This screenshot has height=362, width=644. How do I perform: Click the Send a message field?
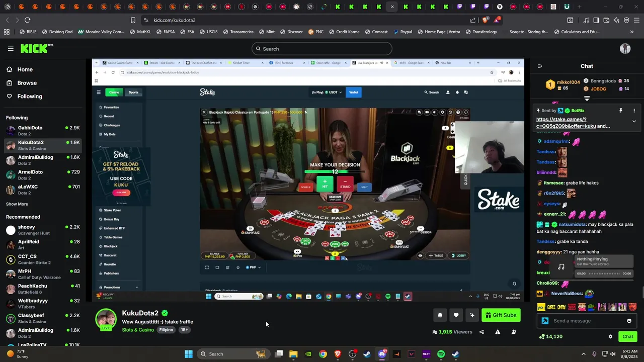pyautogui.click(x=586, y=321)
